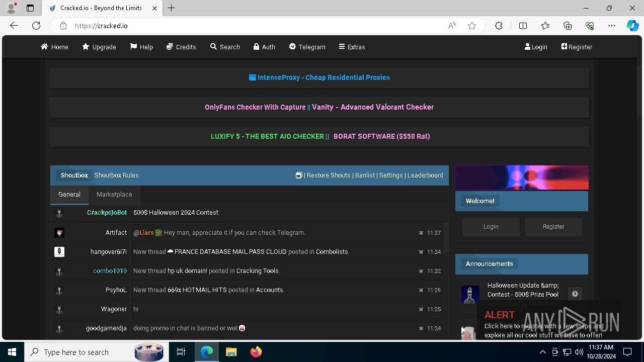
Task: Go back to the previous page
Action: click(14, 26)
